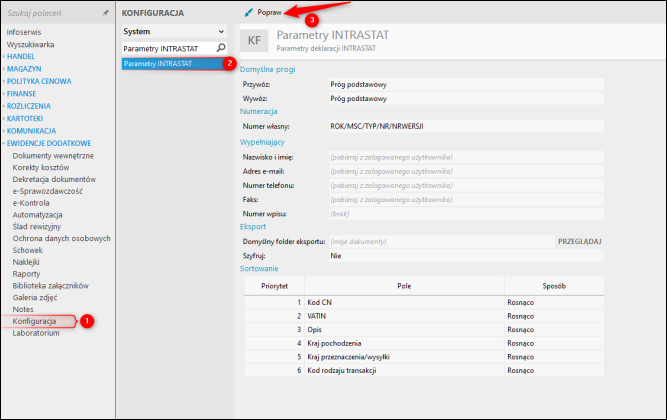Click the PRZEGLĄDAJ button
The width and height of the screenshot is (667, 420).
pos(579,241)
